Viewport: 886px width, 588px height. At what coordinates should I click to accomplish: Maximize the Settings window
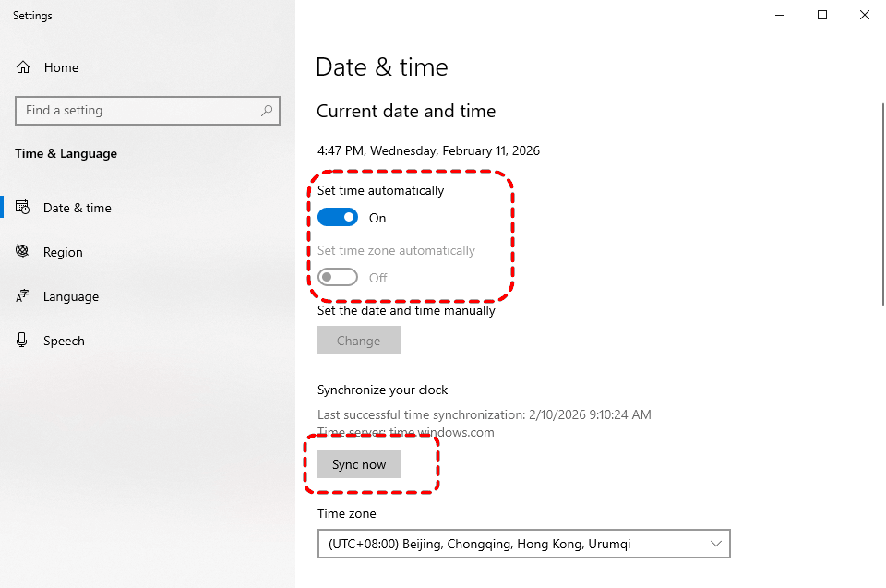coord(822,15)
